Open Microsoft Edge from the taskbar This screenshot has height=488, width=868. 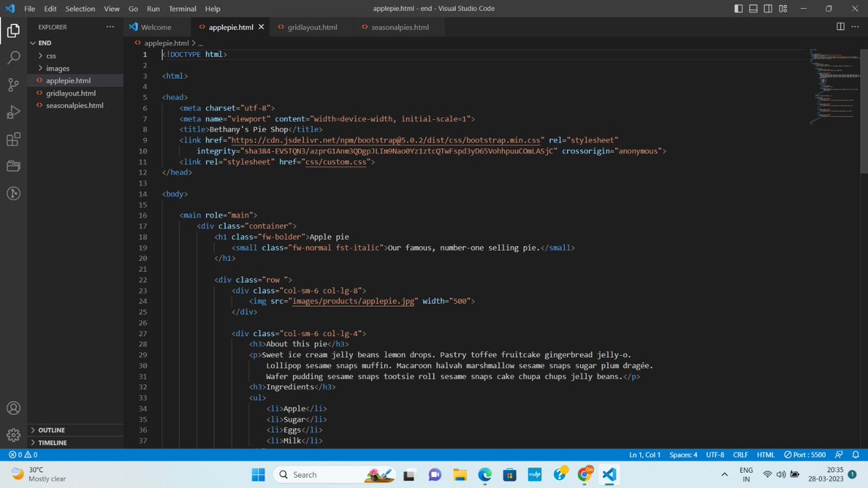[485, 474]
